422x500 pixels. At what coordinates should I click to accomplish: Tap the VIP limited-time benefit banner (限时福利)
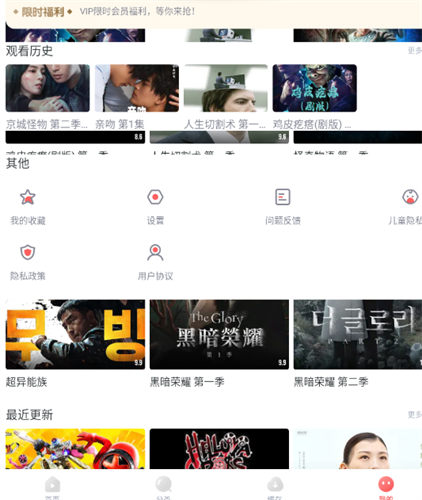[x=214, y=13]
